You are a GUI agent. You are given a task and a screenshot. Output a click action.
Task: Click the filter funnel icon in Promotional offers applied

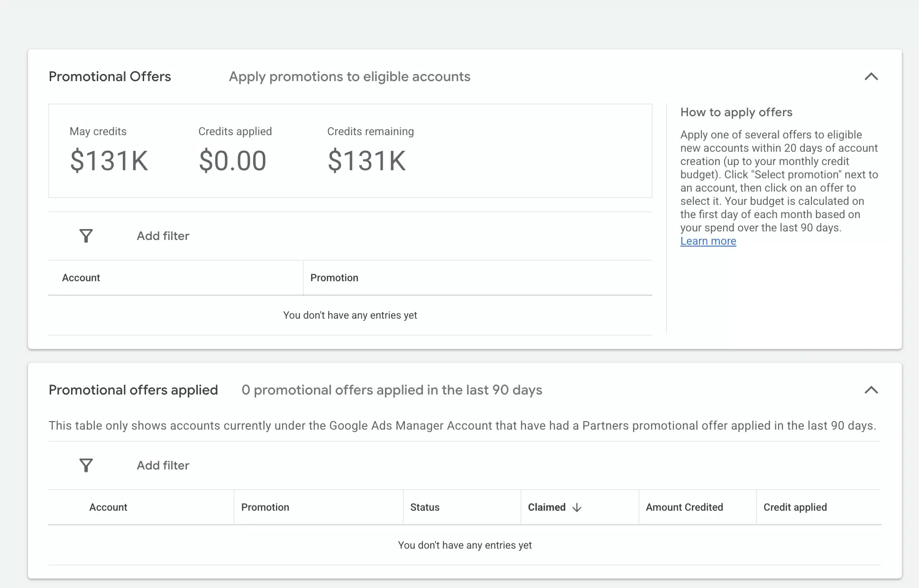tap(86, 465)
